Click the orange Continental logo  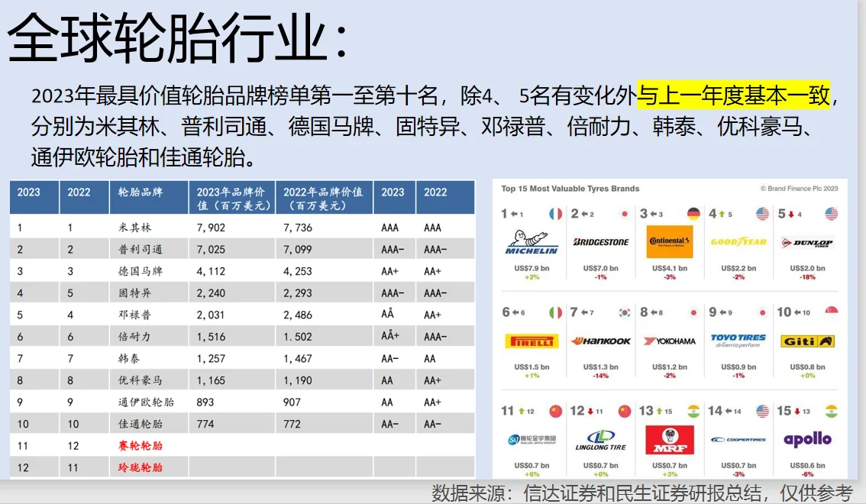670,242
